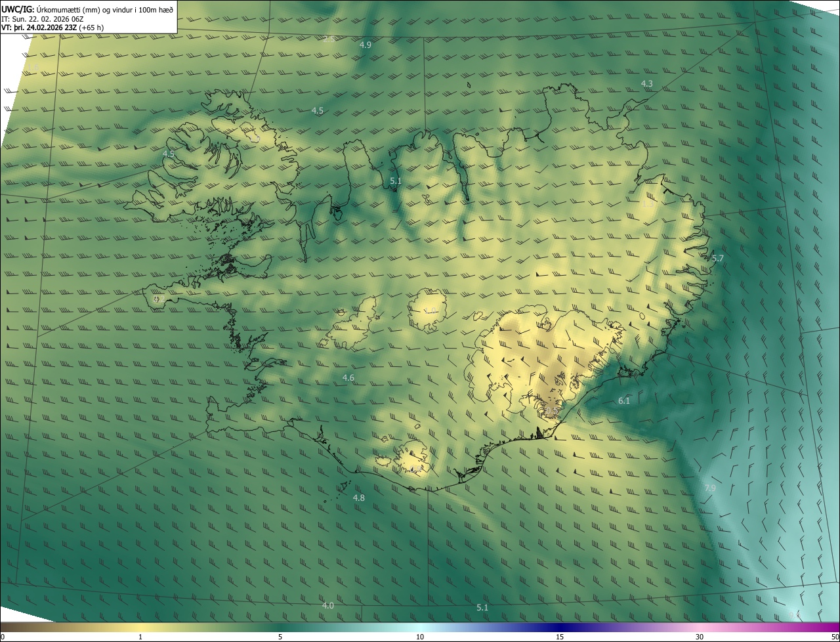Click the 5 tick on the colour scale
This screenshot has width=840, height=642.
(280, 637)
